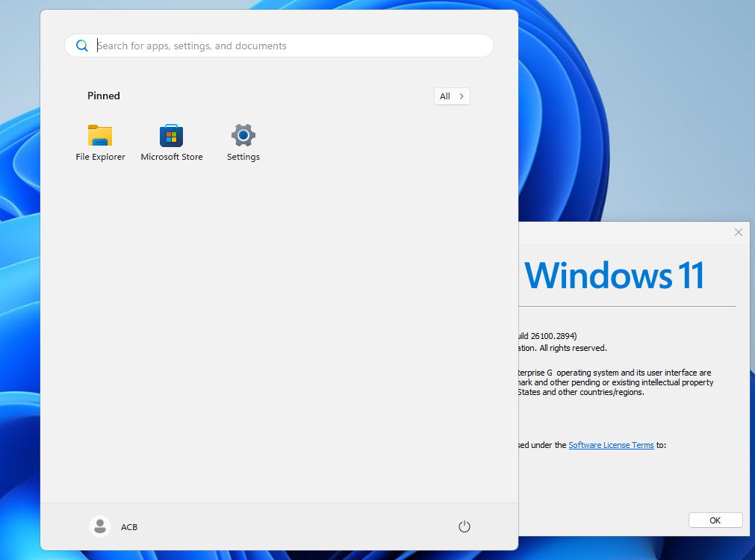Open the ACB user account avatar
This screenshot has width=755, height=560.
point(100,526)
